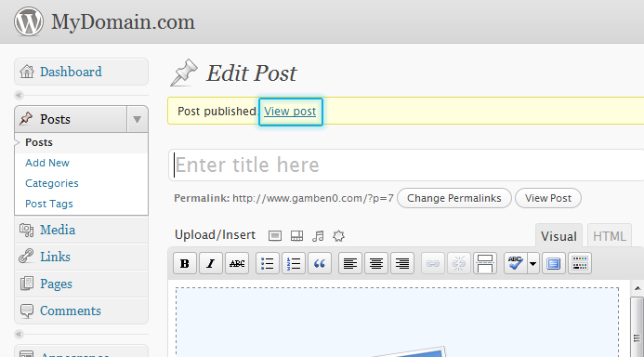The height and width of the screenshot is (357, 644).
Task: Click the Comments speech bubble icon
Action: point(27,311)
